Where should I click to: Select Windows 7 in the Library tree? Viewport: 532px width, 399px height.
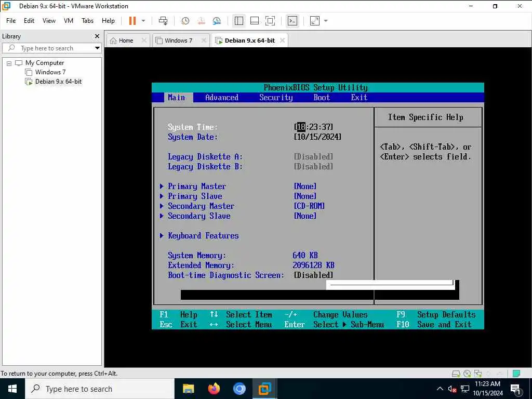coord(50,72)
